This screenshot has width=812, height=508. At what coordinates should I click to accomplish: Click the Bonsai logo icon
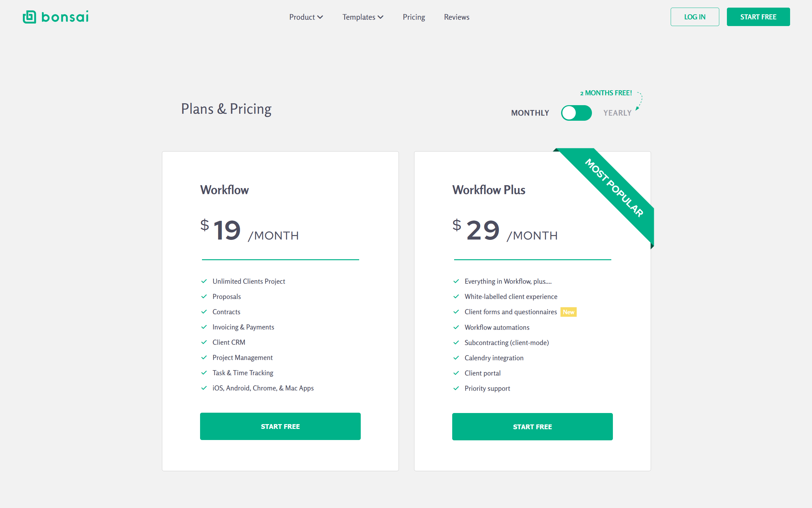coord(29,17)
